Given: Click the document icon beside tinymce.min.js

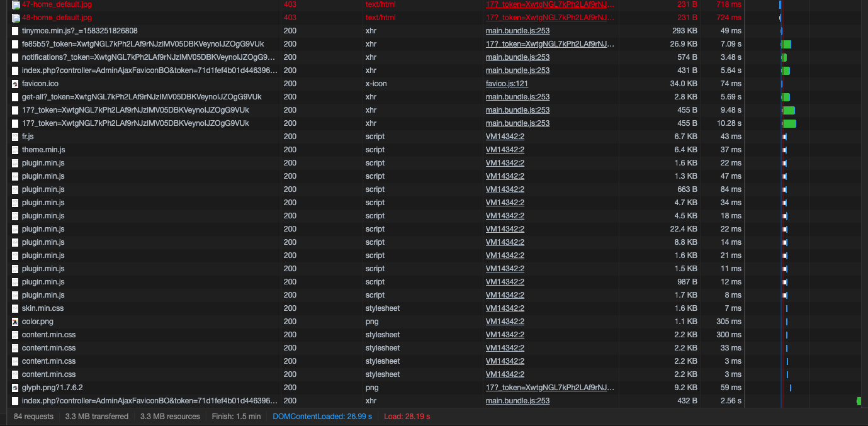Looking at the screenshot, I should click(15, 31).
